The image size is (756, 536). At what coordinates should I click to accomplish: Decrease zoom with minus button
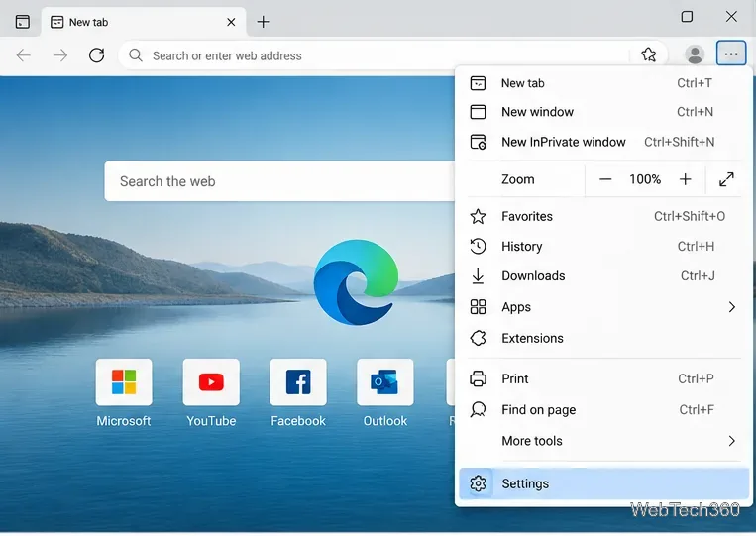pos(605,179)
